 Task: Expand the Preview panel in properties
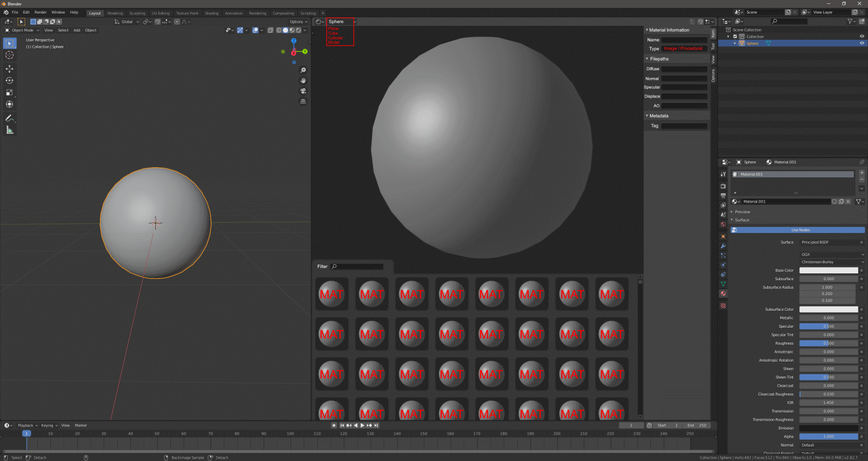pyautogui.click(x=742, y=212)
